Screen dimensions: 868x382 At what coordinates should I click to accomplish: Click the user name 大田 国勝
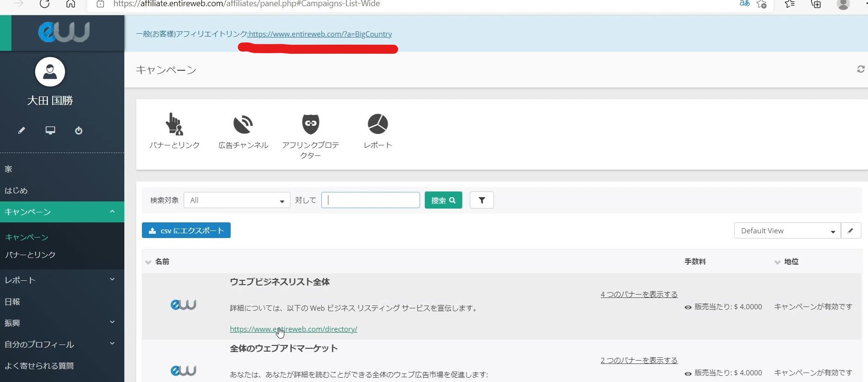[x=50, y=100]
